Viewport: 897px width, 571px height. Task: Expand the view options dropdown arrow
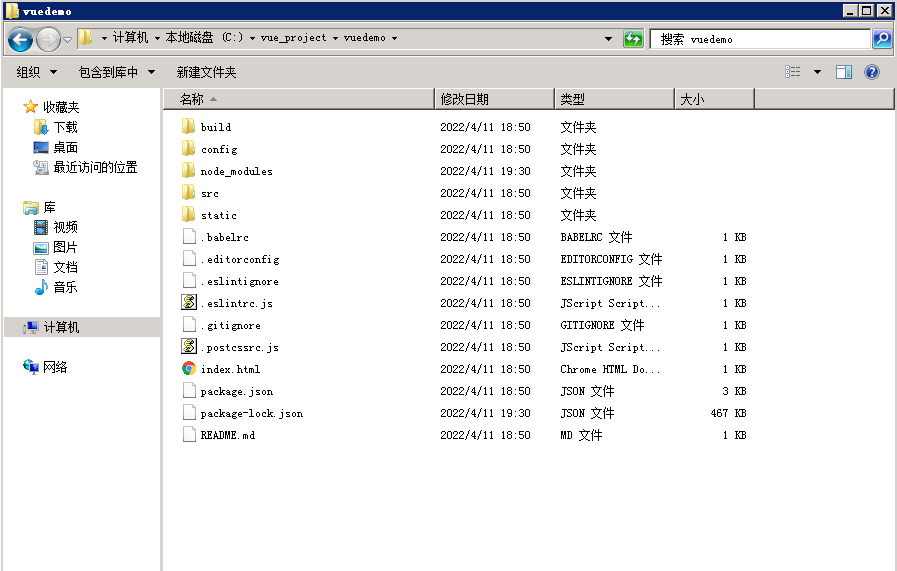(817, 72)
